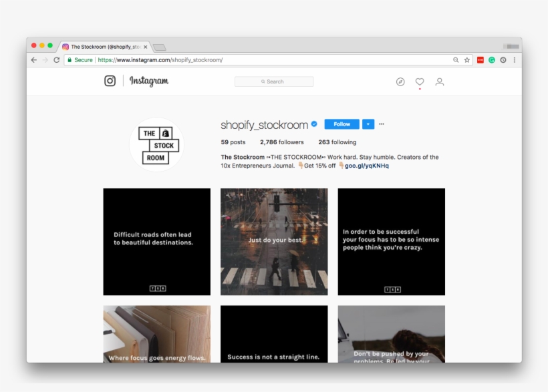Click the blue Follow button

pyautogui.click(x=341, y=124)
